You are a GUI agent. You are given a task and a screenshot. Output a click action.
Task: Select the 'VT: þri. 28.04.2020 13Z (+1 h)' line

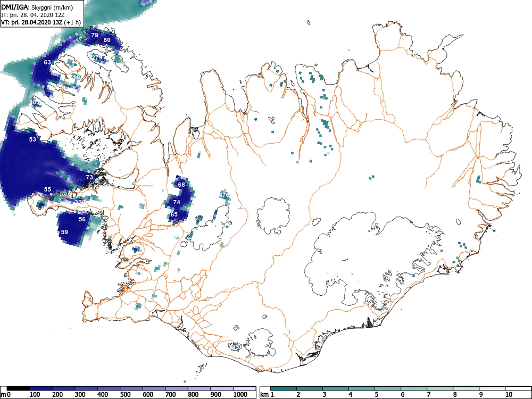[x=41, y=23]
